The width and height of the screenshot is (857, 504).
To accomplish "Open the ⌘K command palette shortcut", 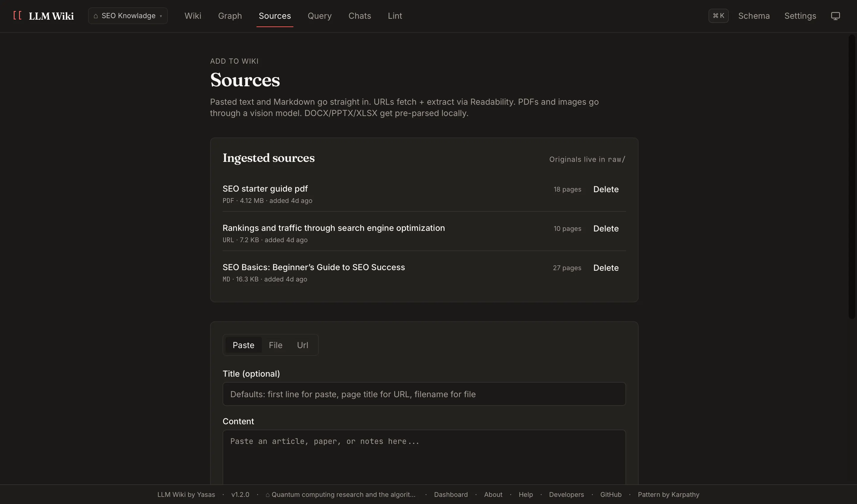I will (x=718, y=16).
